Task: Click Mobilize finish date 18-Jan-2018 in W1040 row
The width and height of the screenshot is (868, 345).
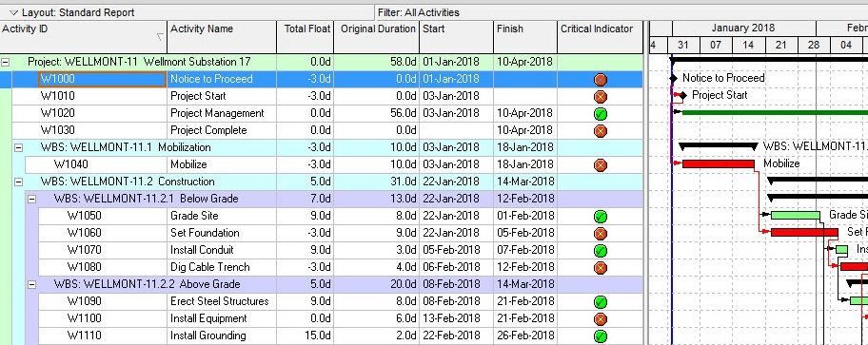Action: click(x=524, y=164)
